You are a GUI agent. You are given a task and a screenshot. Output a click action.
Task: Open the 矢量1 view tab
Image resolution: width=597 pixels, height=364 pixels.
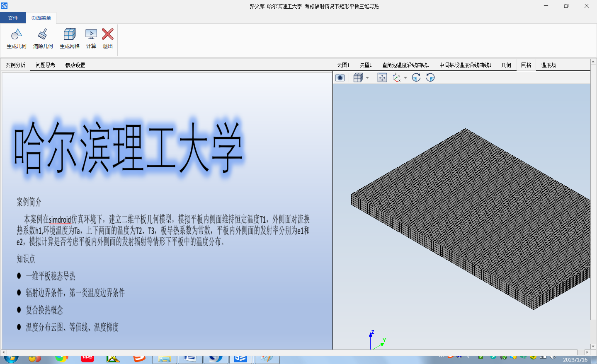click(366, 65)
